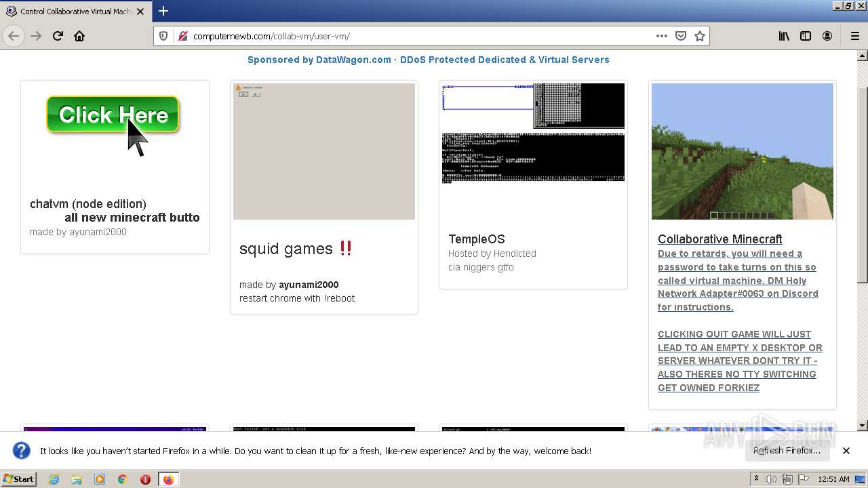
Task: Click the notification question mark icon
Action: coord(22,450)
